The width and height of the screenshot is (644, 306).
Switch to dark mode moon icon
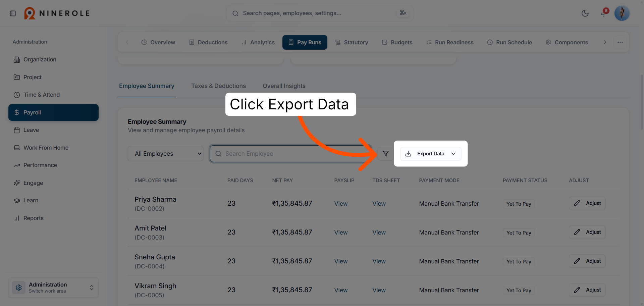coord(585,13)
